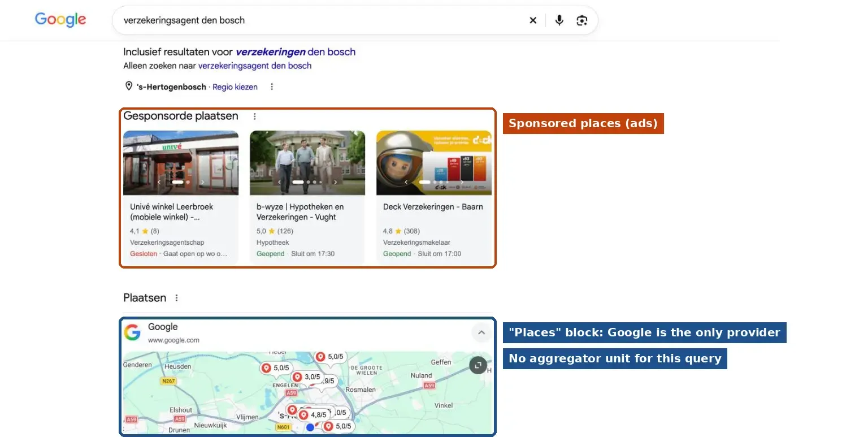Viewport: 868px width, 437px height.
Task: Click the Google G icon in Plaatsen
Action: point(132,332)
